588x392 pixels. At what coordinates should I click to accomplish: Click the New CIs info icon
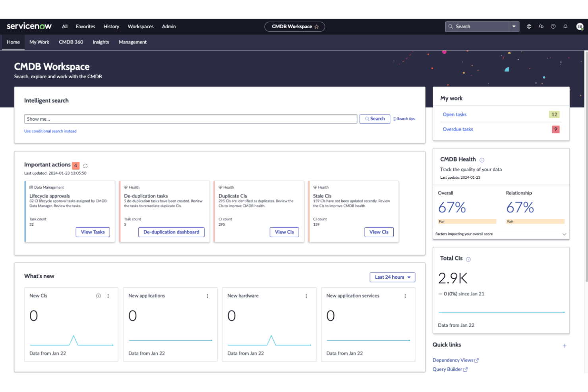(99, 296)
